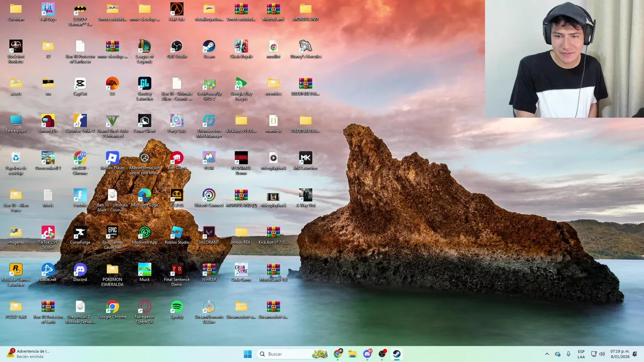Click the Overcooked! 2 desktop icon
This screenshot has width=644, height=362.
point(48,161)
